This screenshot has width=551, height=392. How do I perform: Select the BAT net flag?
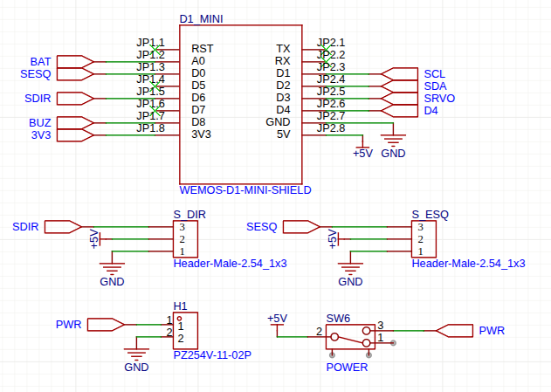(x=75, y=62)
